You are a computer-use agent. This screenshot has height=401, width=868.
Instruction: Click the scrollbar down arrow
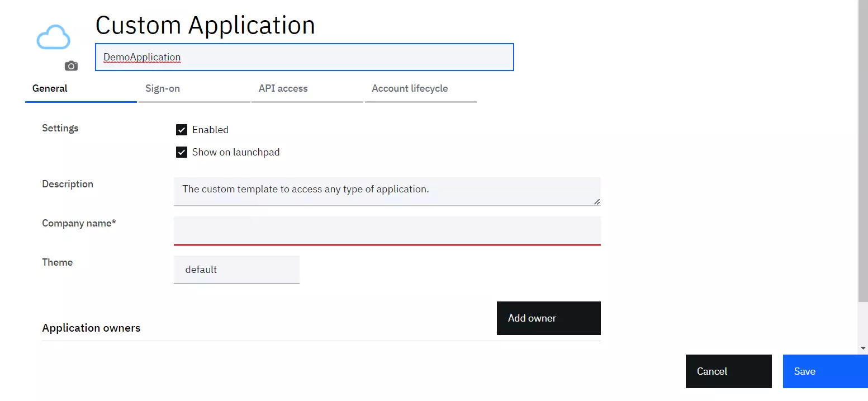[863, 348]
